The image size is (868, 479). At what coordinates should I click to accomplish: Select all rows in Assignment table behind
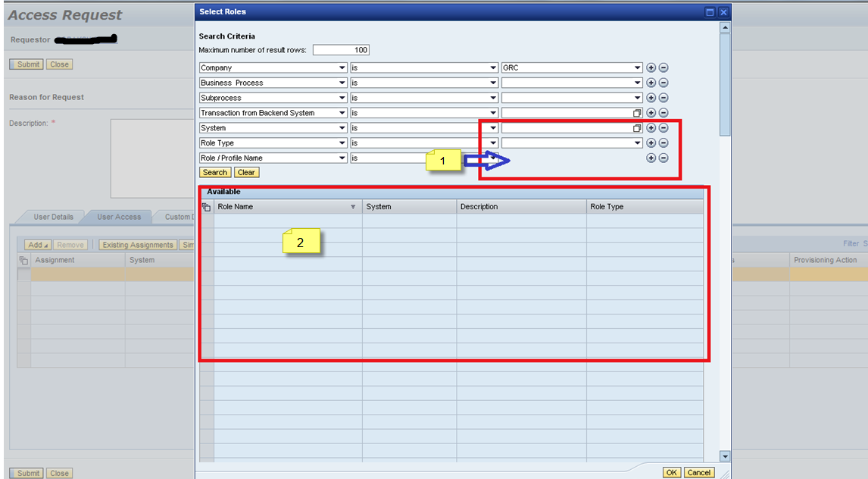click(23, 260)
